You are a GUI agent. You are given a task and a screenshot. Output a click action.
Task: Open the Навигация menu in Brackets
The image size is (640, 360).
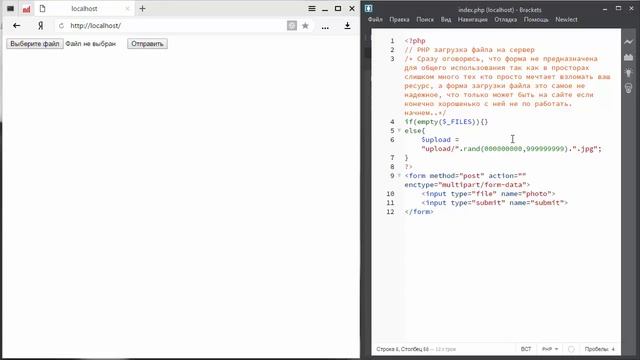pyautogui.click(x=473, y=20)
